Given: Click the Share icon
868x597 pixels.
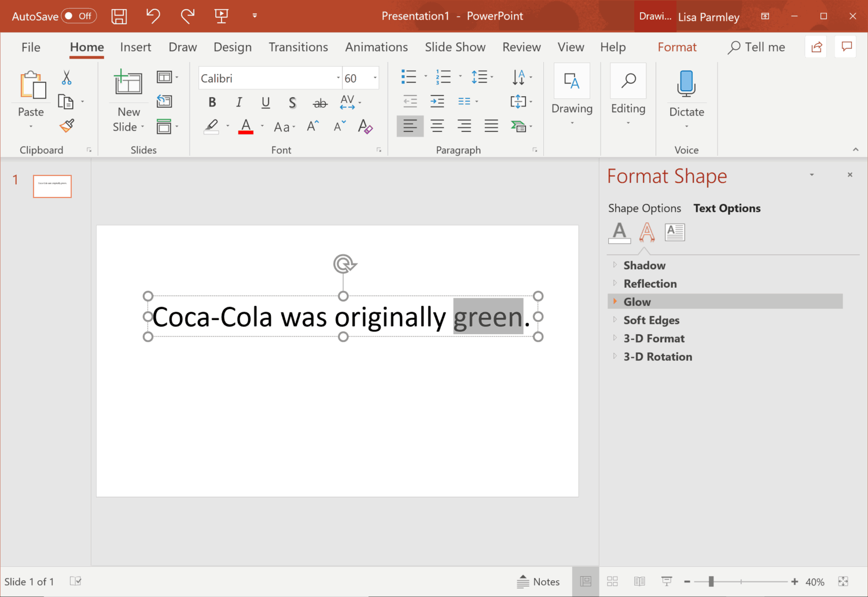Looking at the screenshot, I should point(816,47).
